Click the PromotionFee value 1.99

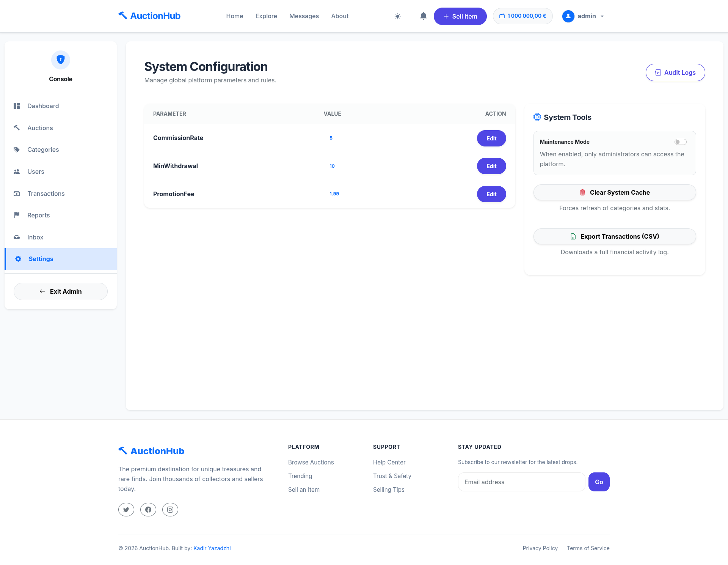[334, 194]
